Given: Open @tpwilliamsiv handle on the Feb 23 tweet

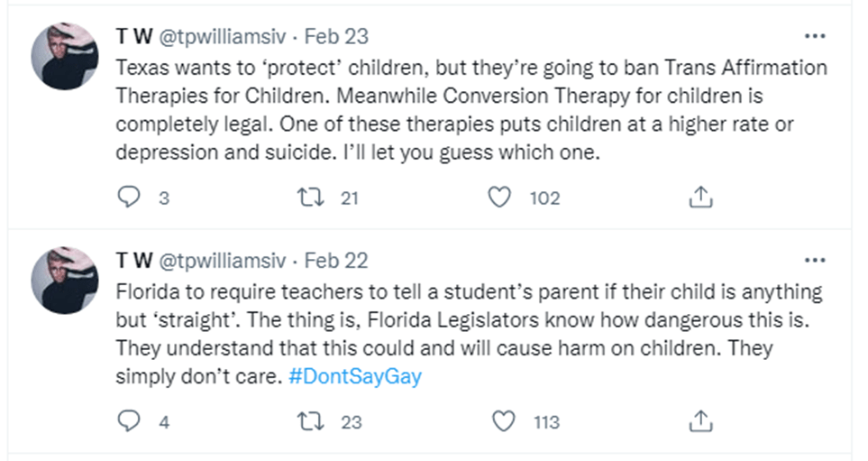Looking at the screenshot, I should pos(223,37).
